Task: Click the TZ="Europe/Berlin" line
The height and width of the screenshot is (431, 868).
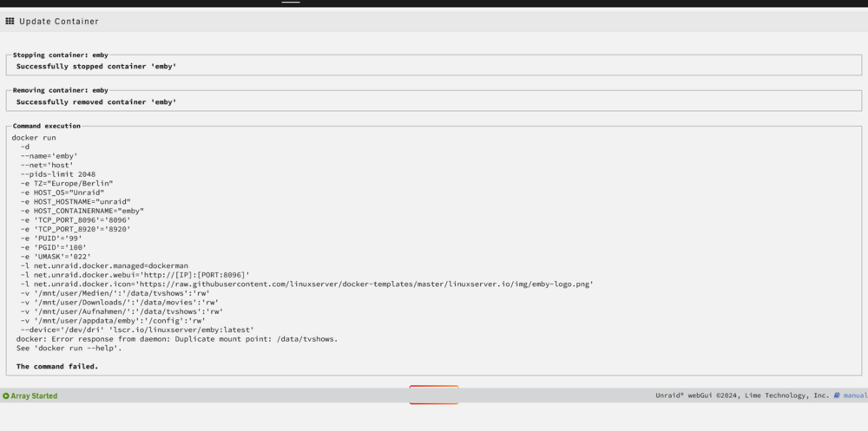Action: point(67,183)
